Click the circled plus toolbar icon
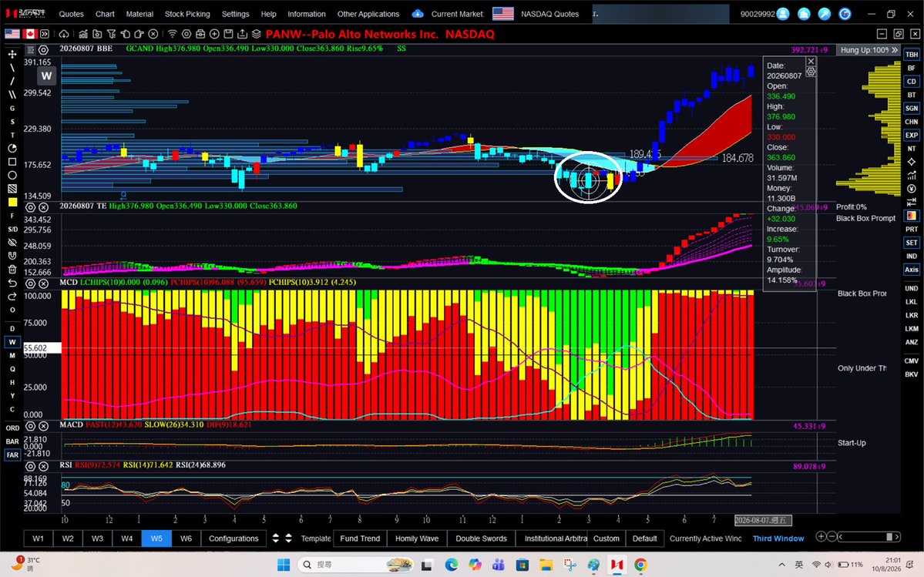This screenshot has height=577, width=924. tap(214, 34)
